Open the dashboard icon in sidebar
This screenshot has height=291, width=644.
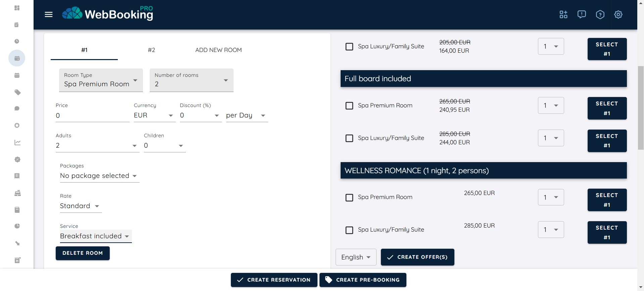pos(17,8)
